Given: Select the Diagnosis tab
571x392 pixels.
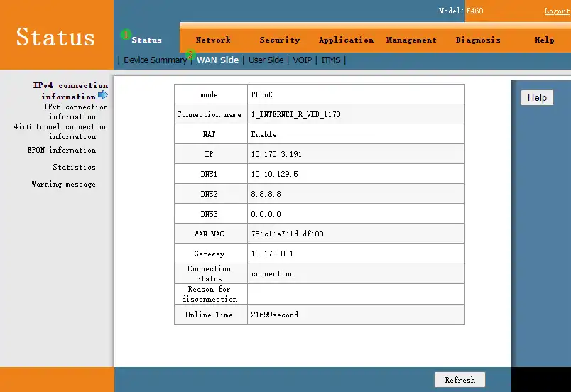Looking at the screenshot, I should pyautogui.click(x=478, y=40).
